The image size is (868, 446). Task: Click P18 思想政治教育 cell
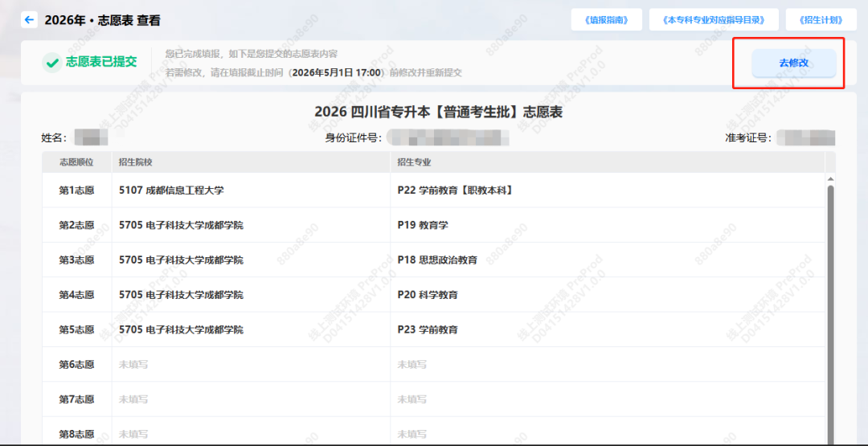[x=608, y=260]
